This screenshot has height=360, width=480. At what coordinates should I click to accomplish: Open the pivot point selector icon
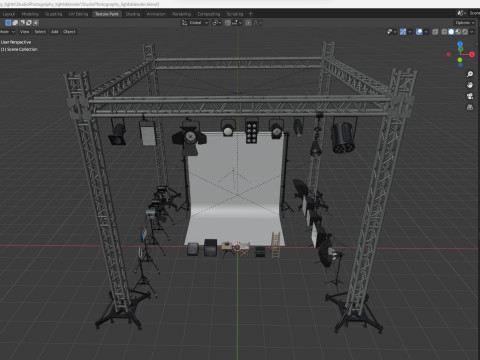[217, 23]
